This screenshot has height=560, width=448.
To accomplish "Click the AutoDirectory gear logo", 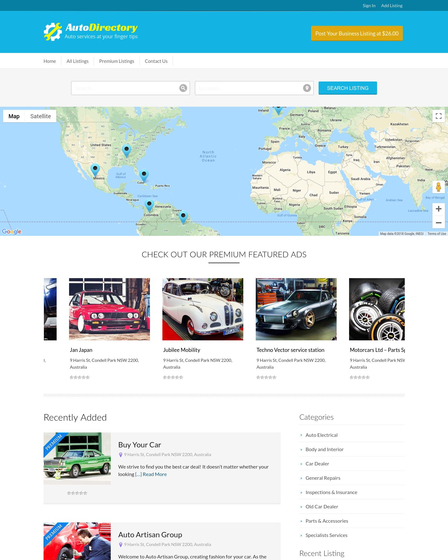I will coord(53,31).
